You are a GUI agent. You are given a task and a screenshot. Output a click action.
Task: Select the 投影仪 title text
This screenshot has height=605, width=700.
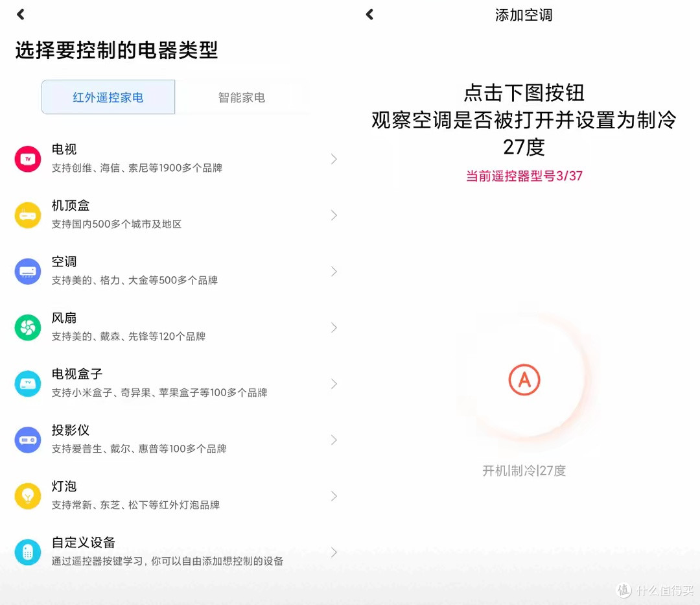click(x=71, y=430)
